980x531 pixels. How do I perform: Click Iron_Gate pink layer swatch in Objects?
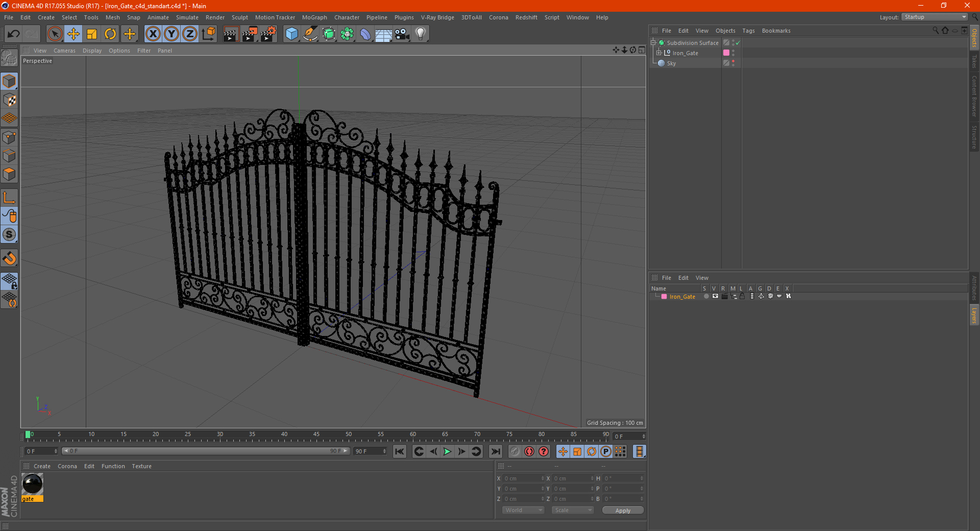726,53
